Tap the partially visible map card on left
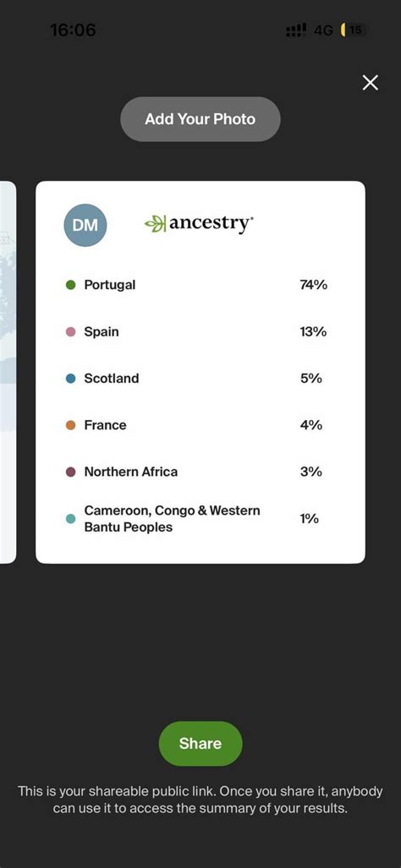Screen dimensions: 401x868 click(8, 372)
